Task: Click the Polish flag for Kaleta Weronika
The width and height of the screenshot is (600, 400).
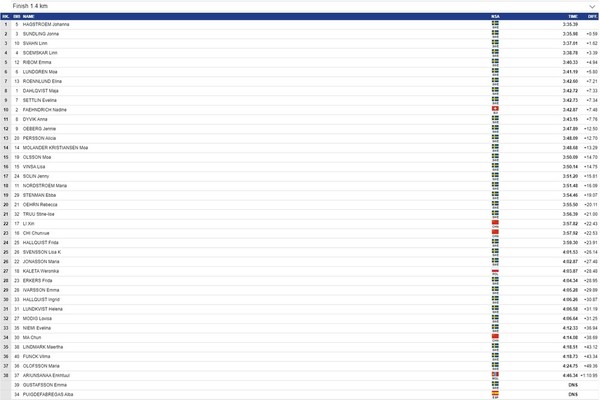Action: (x=495, y=270)
